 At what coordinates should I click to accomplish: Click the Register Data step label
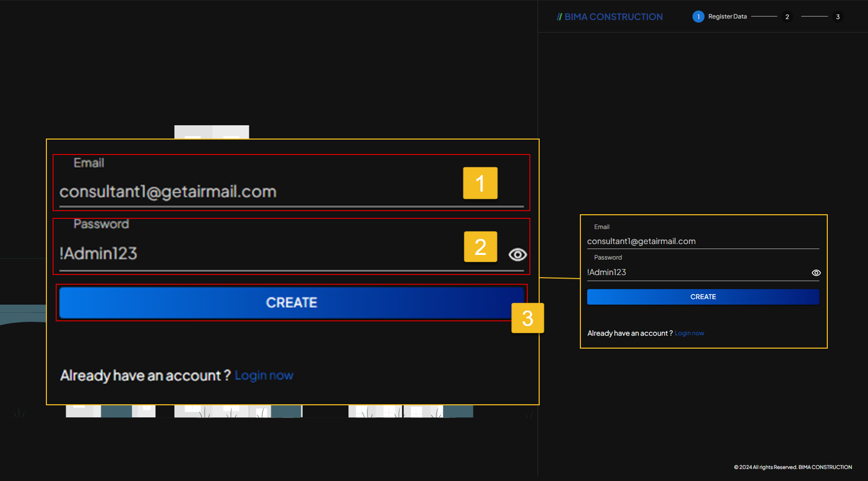(x=727, y=16)
